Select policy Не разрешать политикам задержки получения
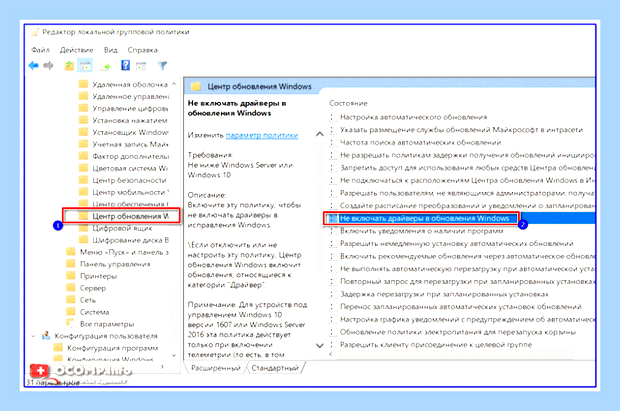Viewport: 620px width, 411px height. (467, 155)
